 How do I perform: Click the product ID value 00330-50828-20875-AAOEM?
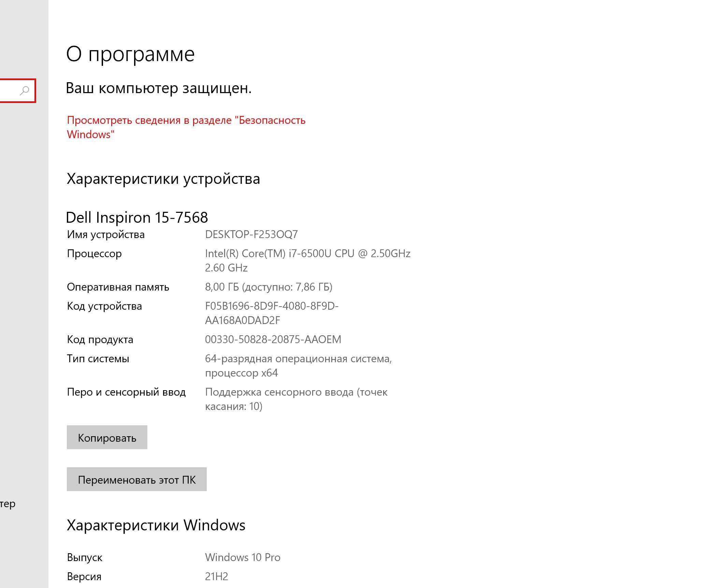point(273,340)
